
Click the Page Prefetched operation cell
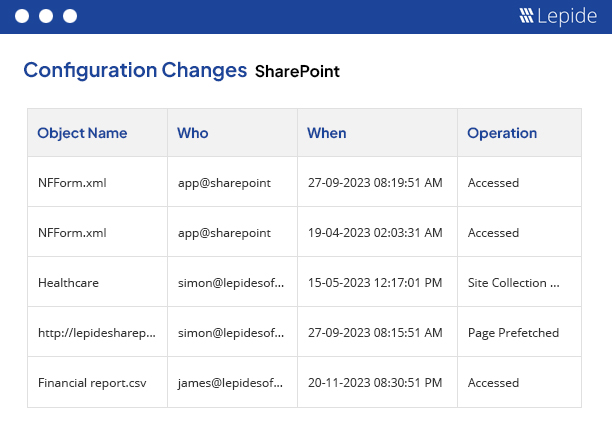pyautogui.click(x=513, y=333)
